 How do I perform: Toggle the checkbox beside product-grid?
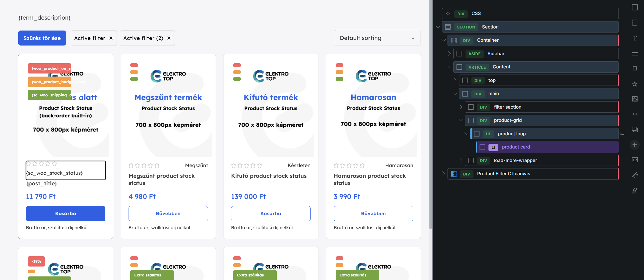pyautogui.click(x=471, y=120)
